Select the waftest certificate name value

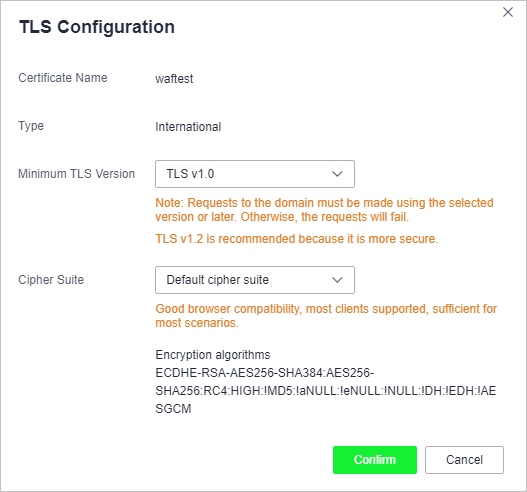(x=174, y=79)
